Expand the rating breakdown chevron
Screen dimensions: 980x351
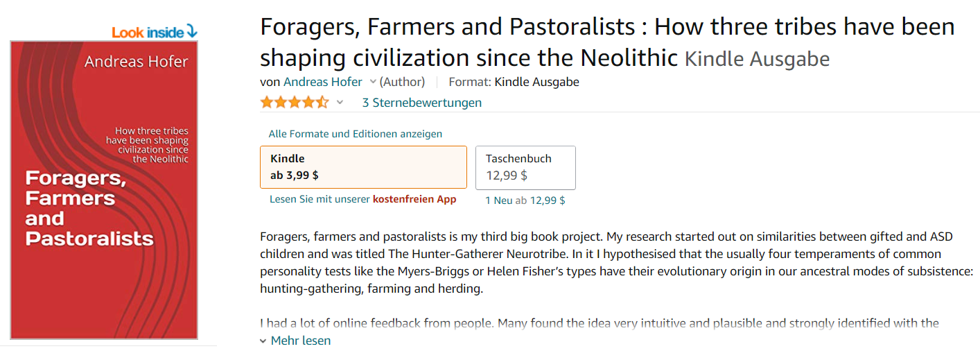pyautogui.click(x=340, y=103)
